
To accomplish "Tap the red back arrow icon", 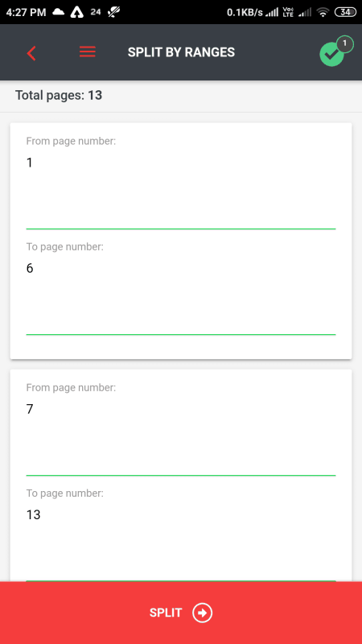I will [31, 53].
